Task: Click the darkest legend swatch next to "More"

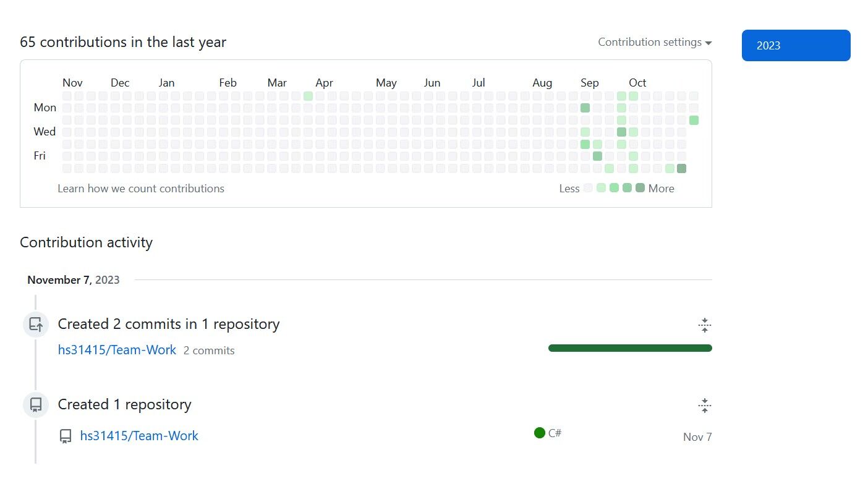Action: coord(640,188)
